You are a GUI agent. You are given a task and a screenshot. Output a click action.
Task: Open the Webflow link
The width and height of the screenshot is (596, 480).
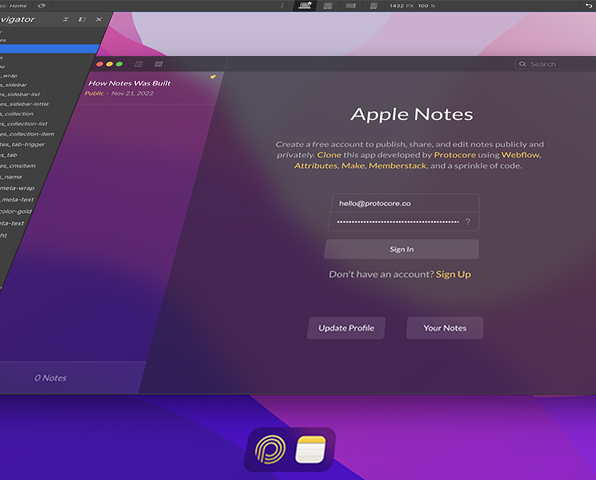pyautogui.click(x=520, y=155)
